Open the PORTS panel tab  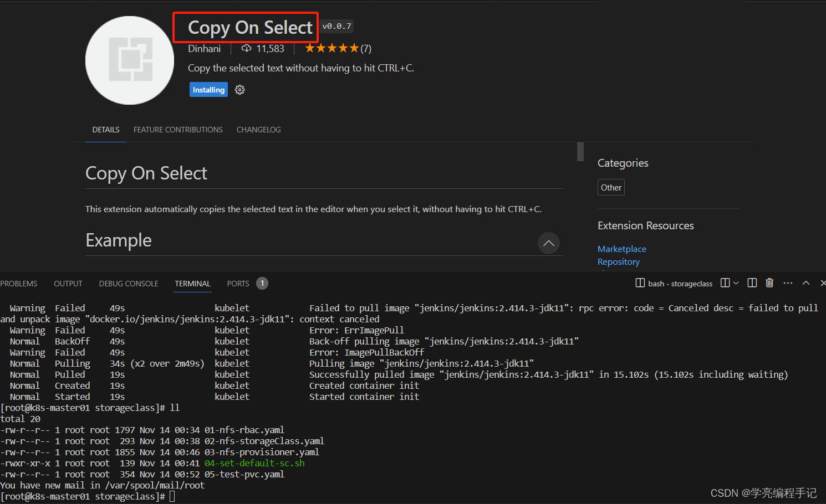pos(238,284)
